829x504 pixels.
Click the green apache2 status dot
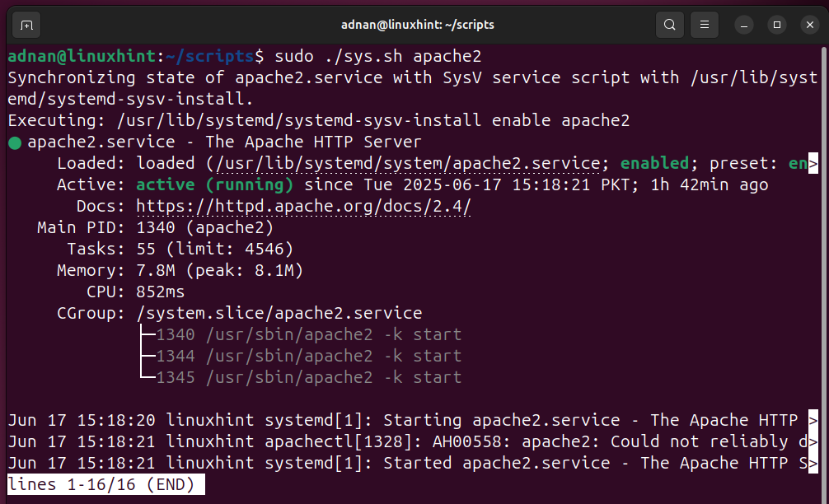(x=15, y=142)
